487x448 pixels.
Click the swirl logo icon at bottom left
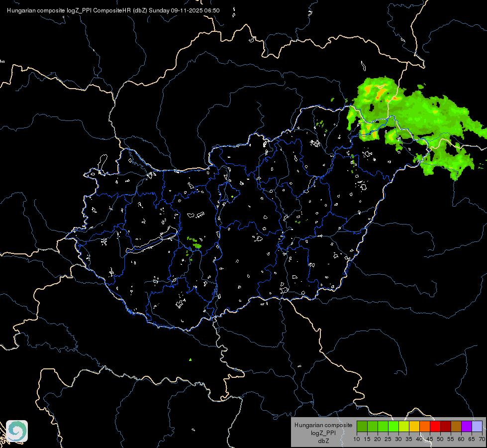17,431
